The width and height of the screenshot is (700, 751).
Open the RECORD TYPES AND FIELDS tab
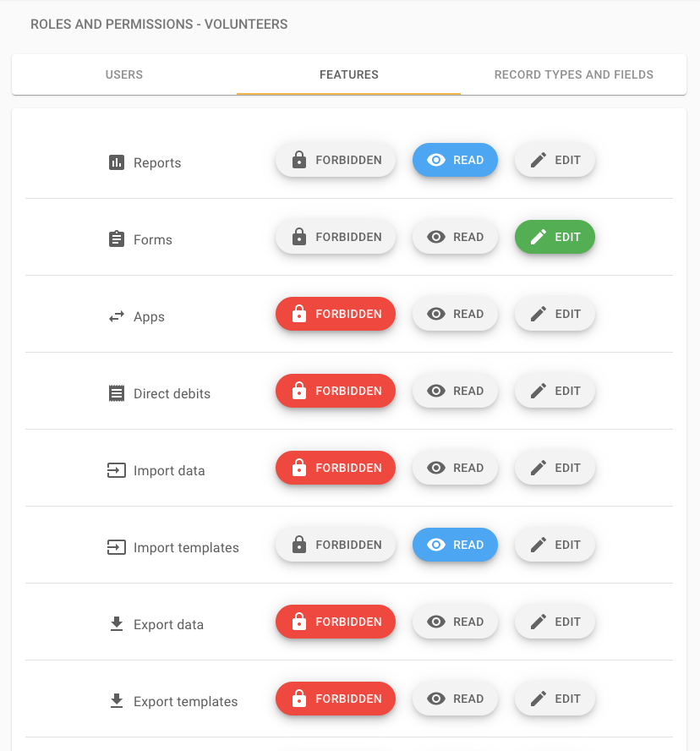point(573,74)
